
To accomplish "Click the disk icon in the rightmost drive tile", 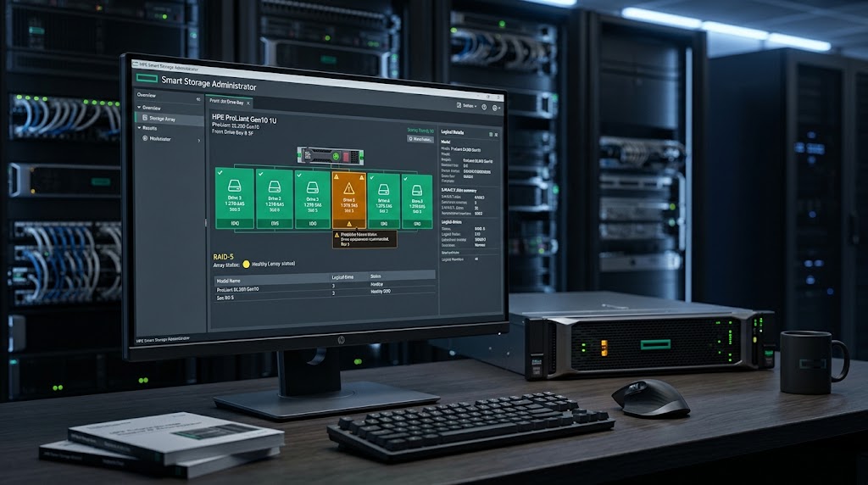I will [x=417, y=191].
